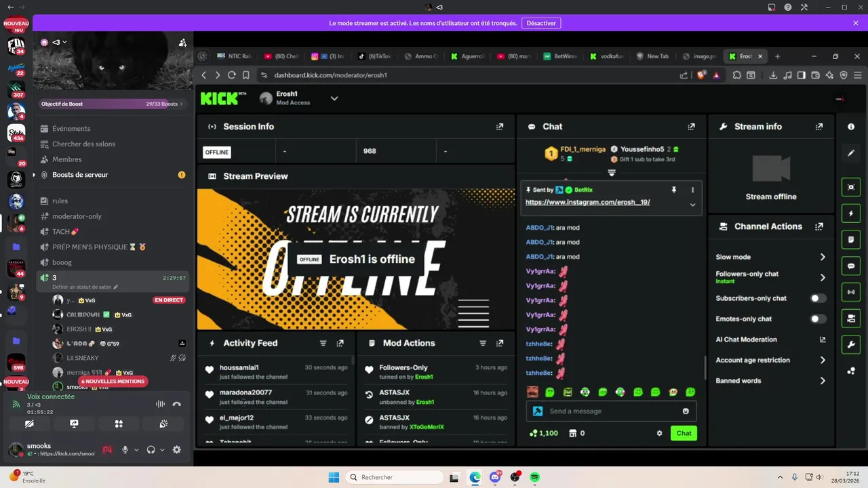Pop out the Chat panel
The width and height of the screenshot is (868, 488).
(691, 127)
